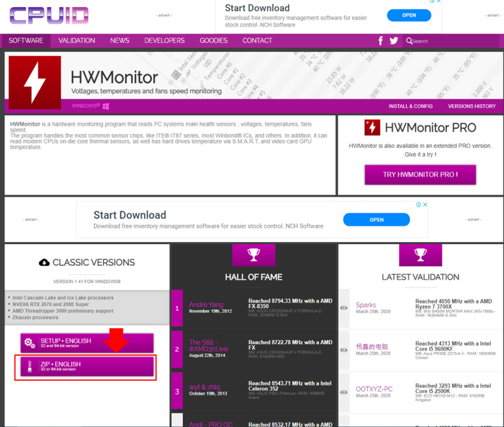504x427 pixels.
Task: Open wyt & zhlq entry
Action: pos(204,387)
